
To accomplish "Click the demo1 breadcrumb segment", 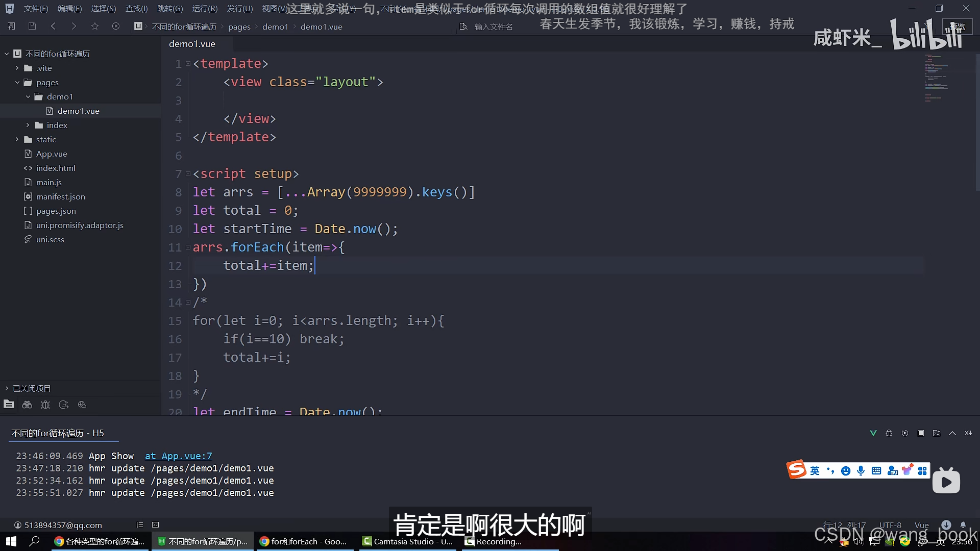I will point(275,27).
